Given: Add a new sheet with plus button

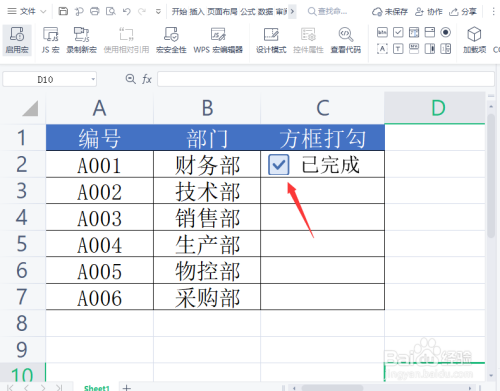Looking at the screenshot, I should (x=127, y=388).
